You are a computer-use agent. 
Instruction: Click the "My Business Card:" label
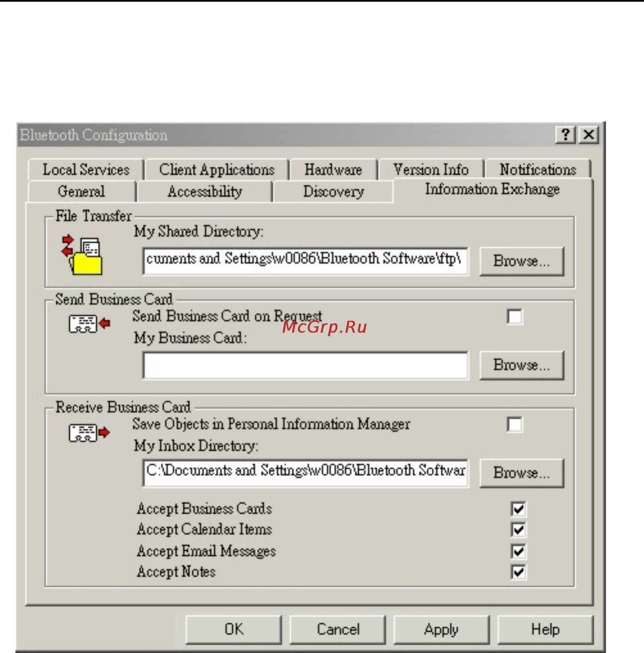pos(190,338)
